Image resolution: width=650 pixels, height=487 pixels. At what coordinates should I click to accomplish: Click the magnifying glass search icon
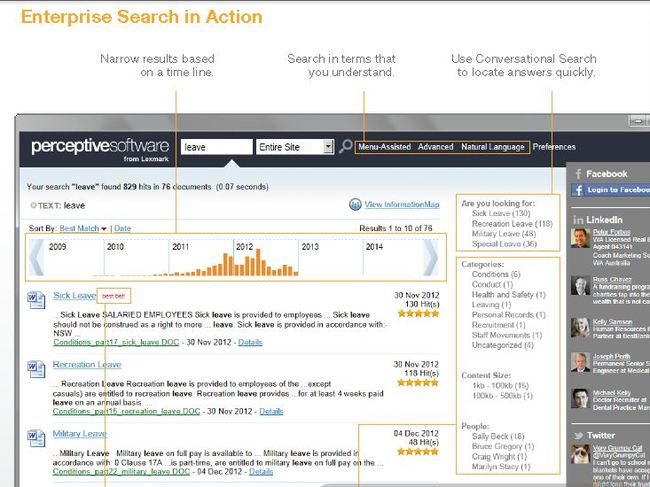(x=346, y=147)
